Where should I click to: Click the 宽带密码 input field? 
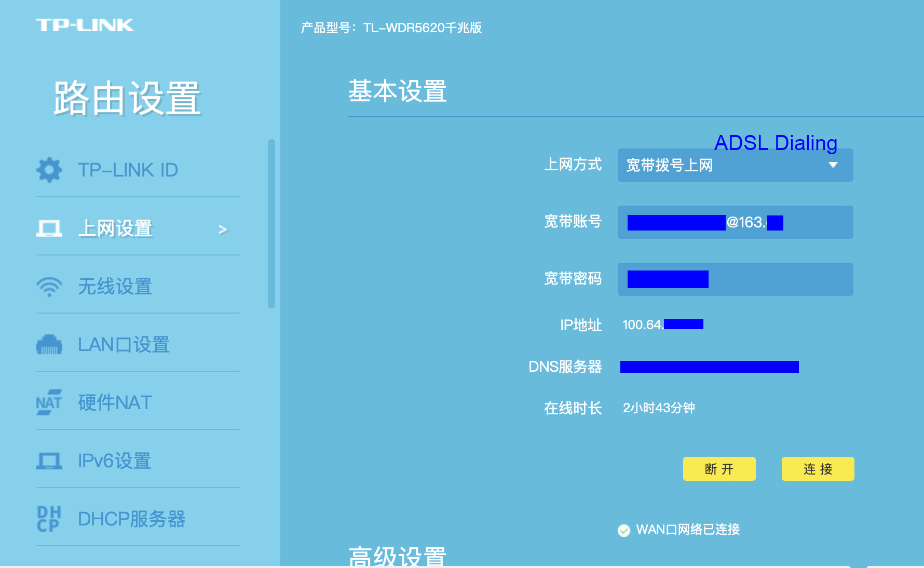click(735, 279)
